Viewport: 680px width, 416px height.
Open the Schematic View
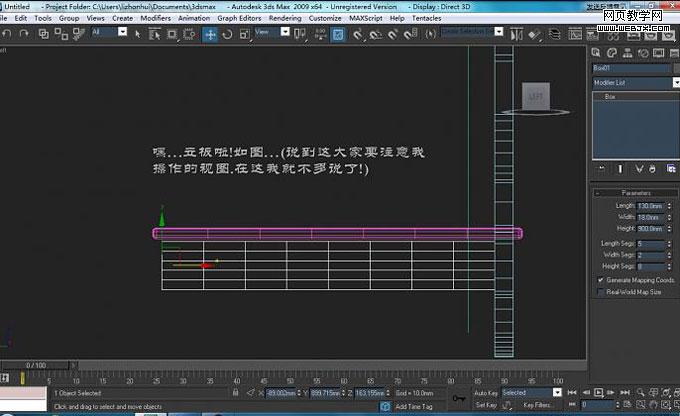592,34
